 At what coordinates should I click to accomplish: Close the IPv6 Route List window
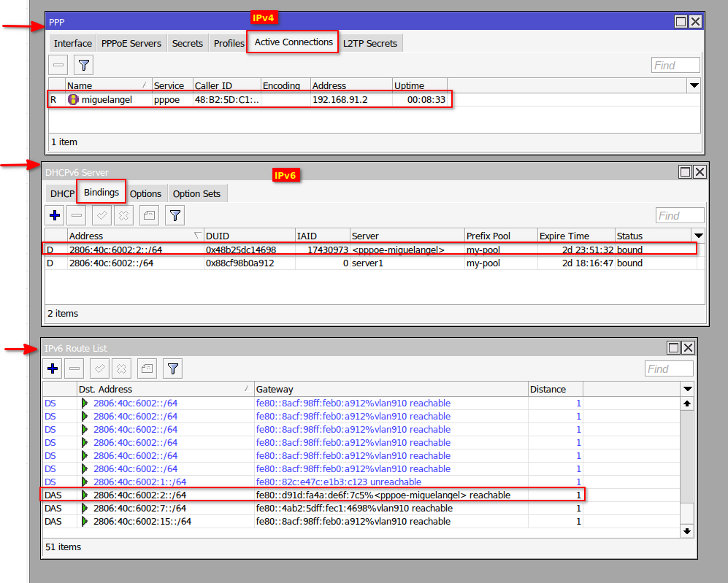click(x=688, y=348)
